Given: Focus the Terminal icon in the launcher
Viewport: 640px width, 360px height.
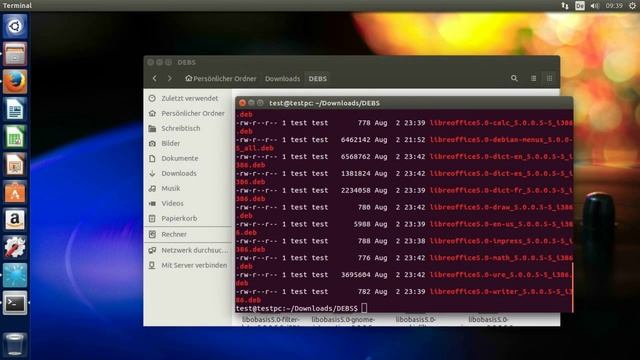Looking at the screenshot, I should (x=15, y=303).
